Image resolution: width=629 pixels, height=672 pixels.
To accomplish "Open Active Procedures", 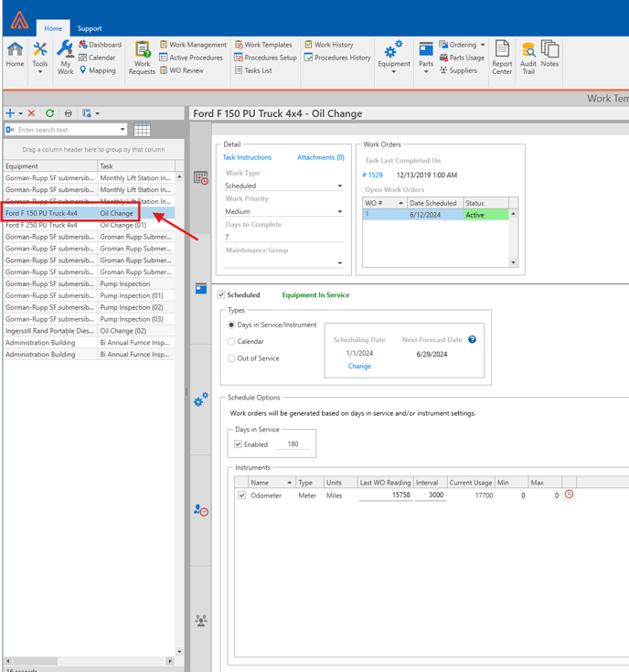I will click(x=191, y=58).
